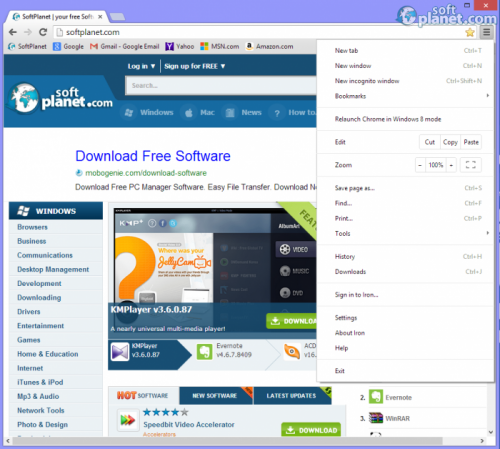Click Evernote icon in featured strip
The height and width of the screenshot is (449, 500).
click(204, 352)
